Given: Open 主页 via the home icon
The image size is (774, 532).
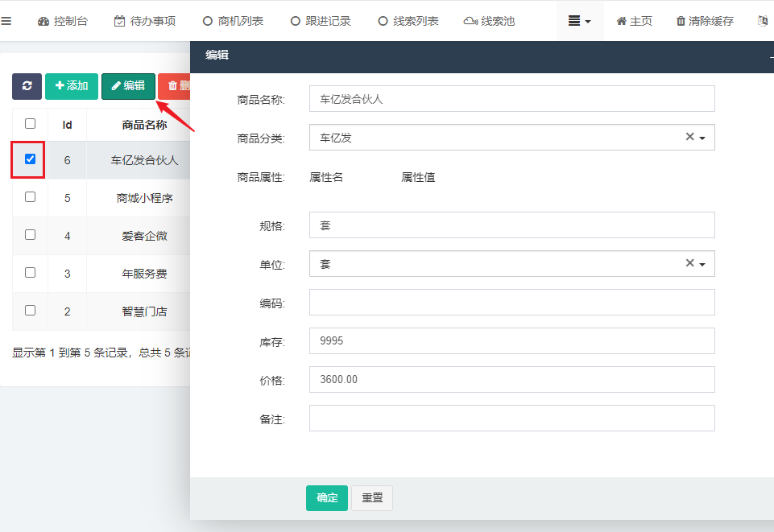Looking at the screenshot, I should pos(620,21).
